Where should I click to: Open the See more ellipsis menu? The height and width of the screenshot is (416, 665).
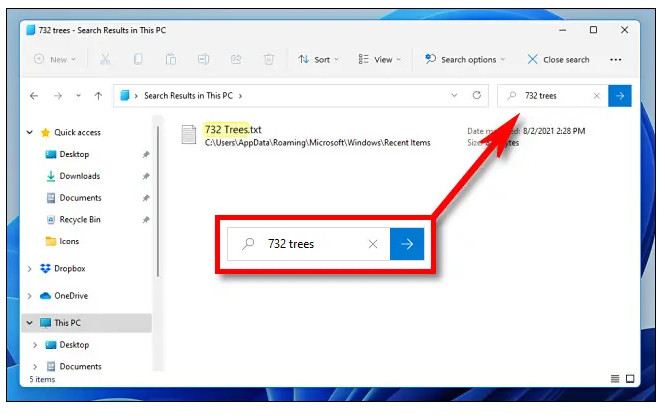[x=615, y=60]
